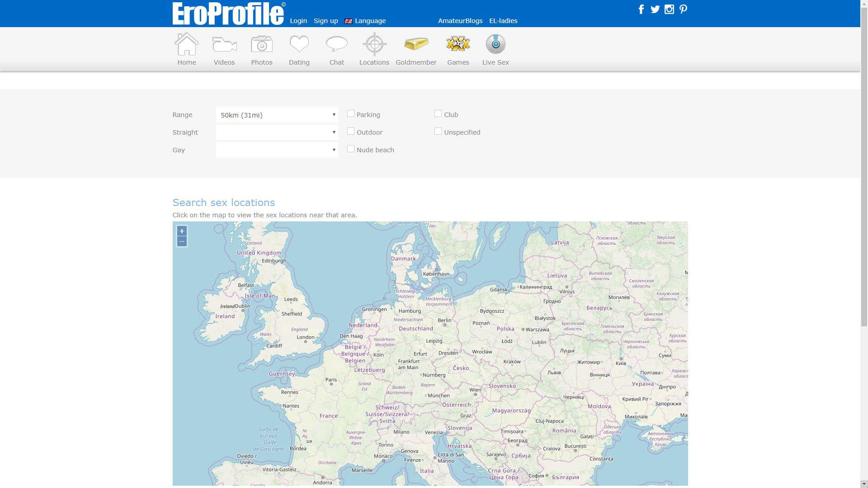Image resolution: width=868 pixels, height=488 pixels.
Task: Click the AmateurBlogs link
Action: tap(460, 21)
